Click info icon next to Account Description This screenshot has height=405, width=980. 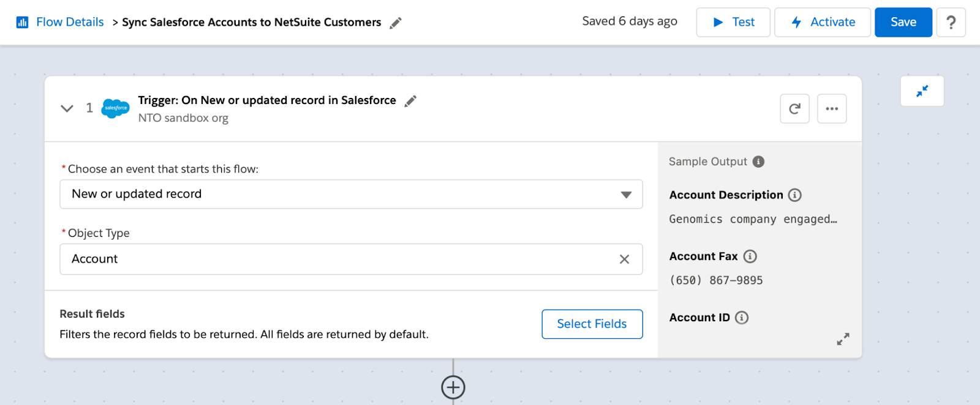click(x=794, y=195)
